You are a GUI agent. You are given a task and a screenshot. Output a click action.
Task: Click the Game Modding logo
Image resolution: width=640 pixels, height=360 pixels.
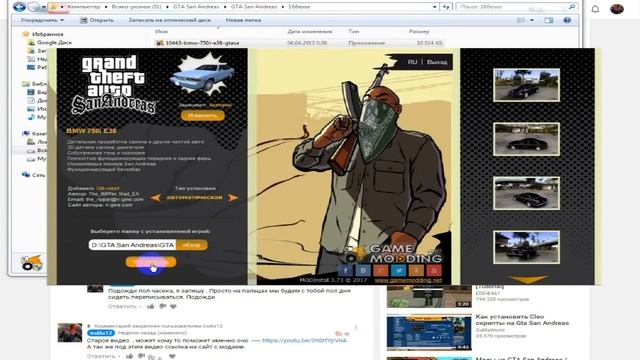click(394, 254)
